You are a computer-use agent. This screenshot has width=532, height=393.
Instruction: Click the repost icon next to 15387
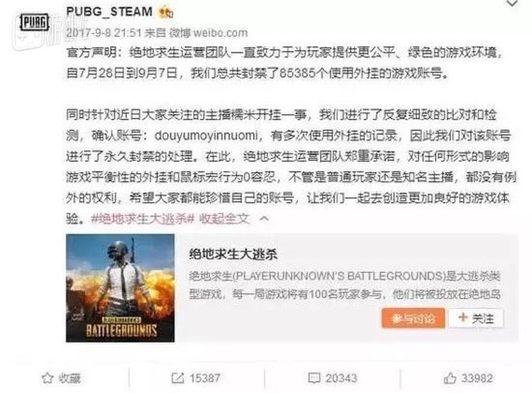coord(177,378)
